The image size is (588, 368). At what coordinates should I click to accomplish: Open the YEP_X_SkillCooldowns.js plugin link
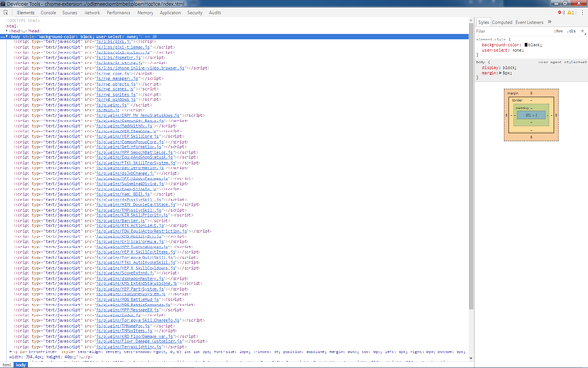pyautogui.click(x=136, y=268)
